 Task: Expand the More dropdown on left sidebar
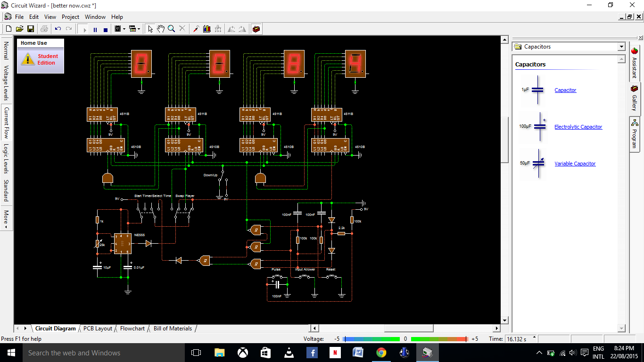6,220
